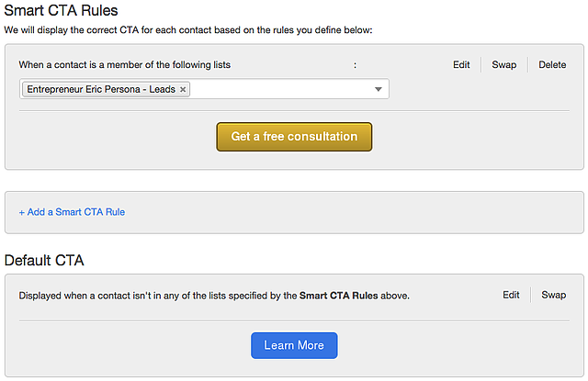Click the Smart CTA Rules page heading
The image size is (588, 381).
tap(60, 11)
